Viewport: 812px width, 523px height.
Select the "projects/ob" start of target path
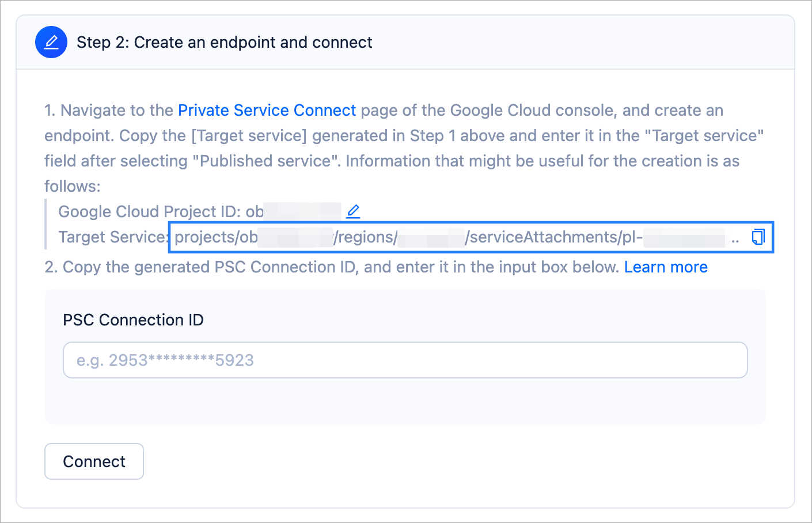click(x=215, y=237)
